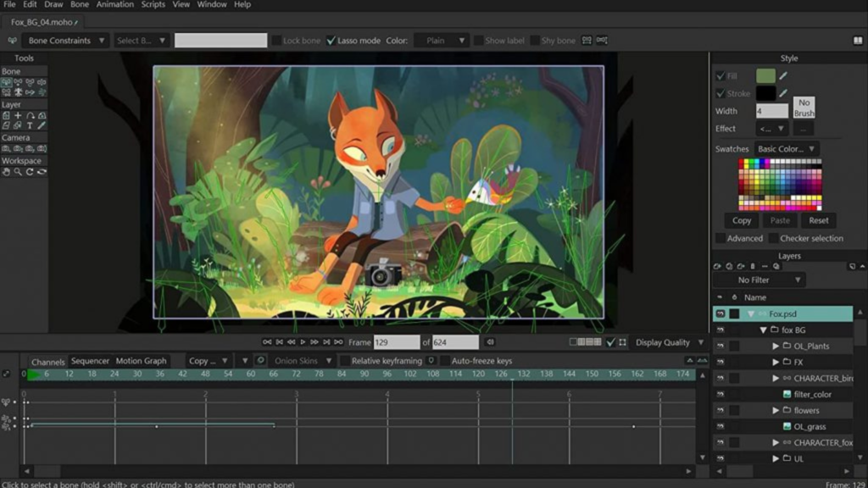868x488 pixels.
Task: Open the Animation menu
Action: tap(115, 4)
